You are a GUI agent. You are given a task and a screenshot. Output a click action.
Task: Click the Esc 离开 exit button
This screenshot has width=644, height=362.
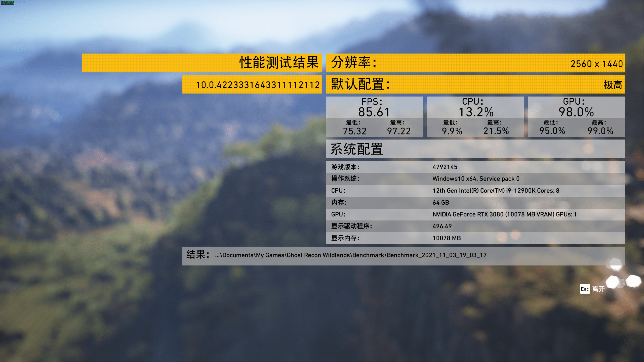click(x=593, y=289)
